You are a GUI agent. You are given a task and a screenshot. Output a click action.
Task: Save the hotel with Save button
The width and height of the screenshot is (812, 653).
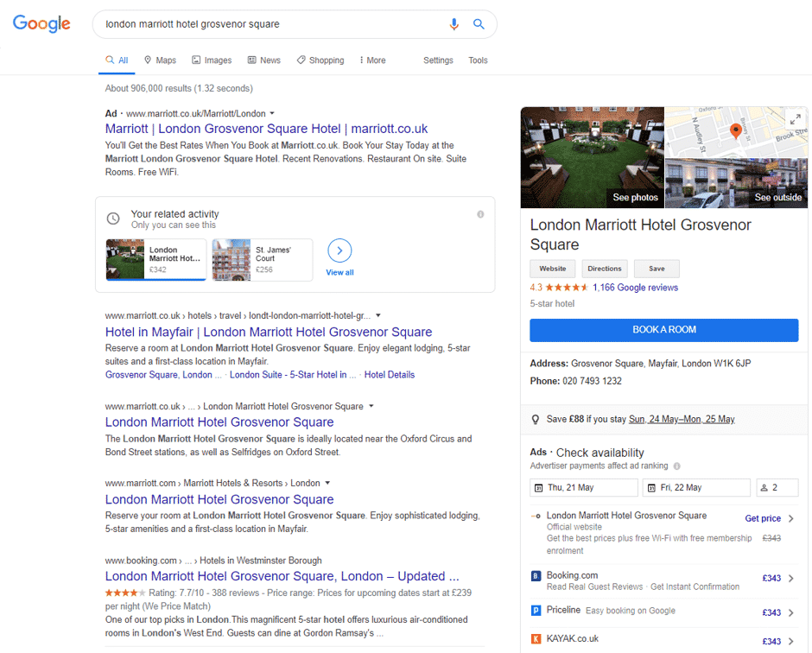tap(657, 269)
